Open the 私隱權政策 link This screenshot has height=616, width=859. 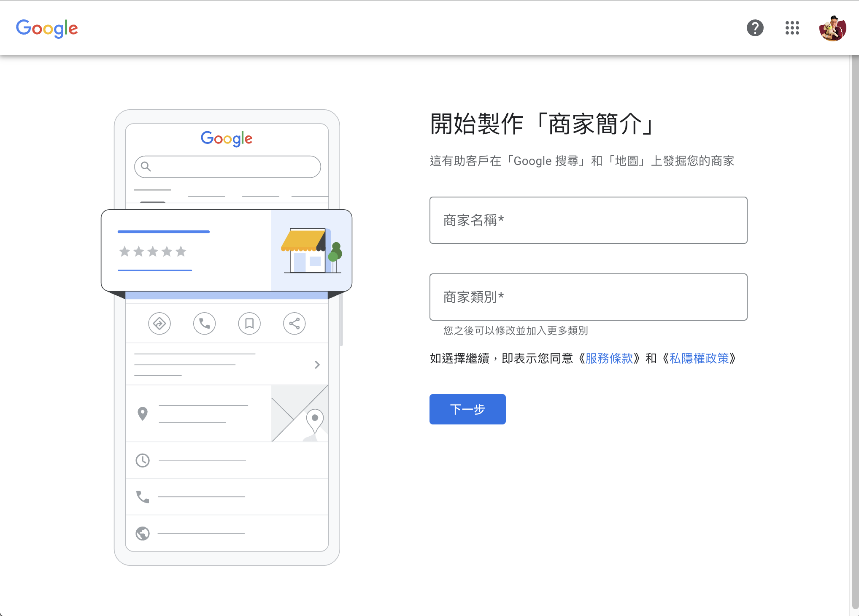tap(699, 358)
